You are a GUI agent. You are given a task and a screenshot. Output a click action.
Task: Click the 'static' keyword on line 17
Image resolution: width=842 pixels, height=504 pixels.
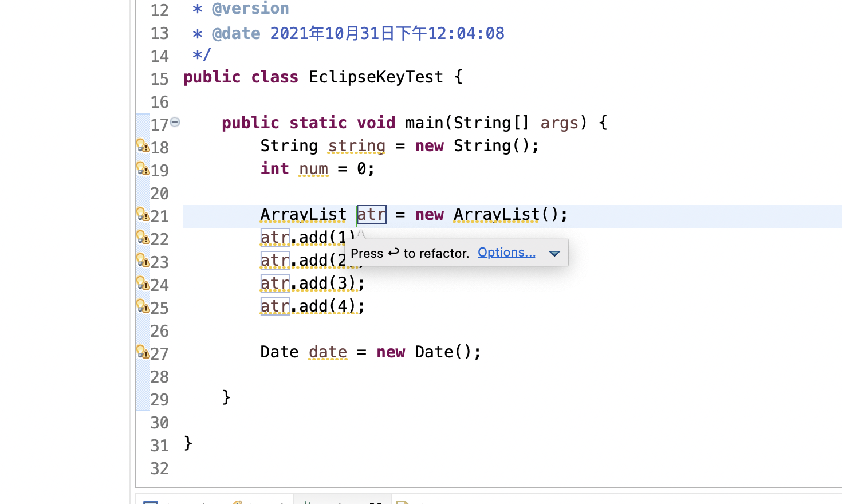[318, 123]
